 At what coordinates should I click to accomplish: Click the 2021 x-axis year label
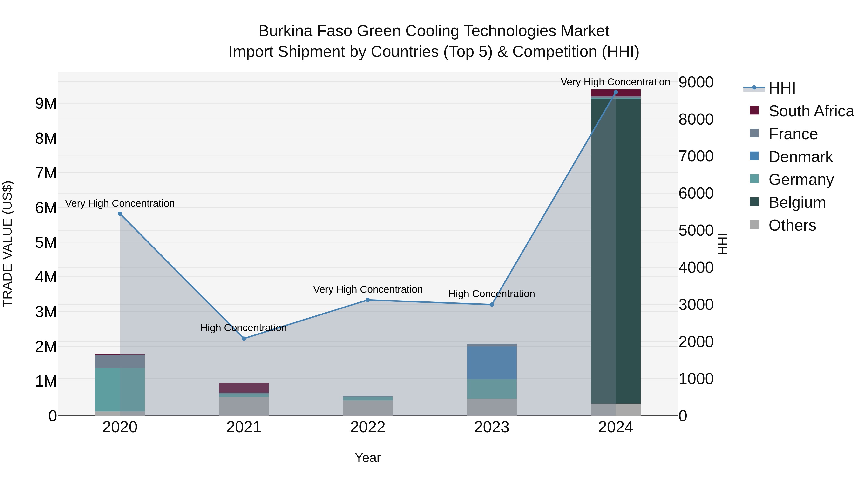coord(244,427)
